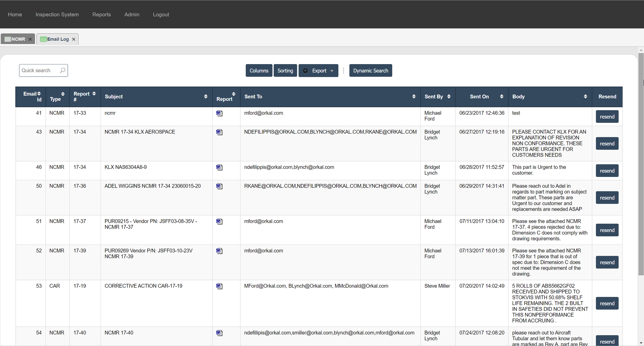Switch to the NCMR tab

pyautogui.click(x=17, y=39)
